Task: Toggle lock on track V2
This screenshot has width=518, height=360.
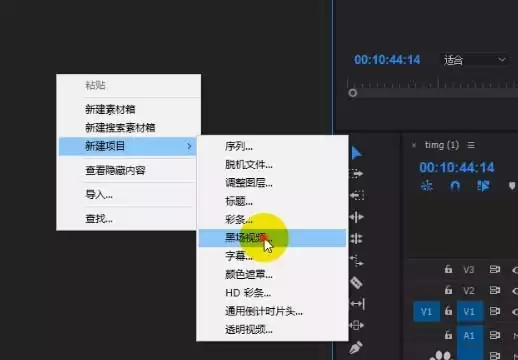Action: click(x=449, y=290)
